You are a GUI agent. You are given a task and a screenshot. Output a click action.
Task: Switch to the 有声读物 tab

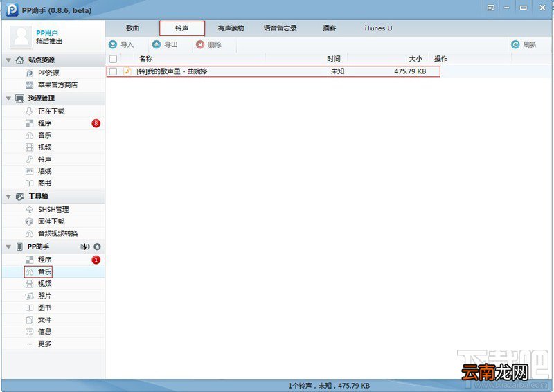coord(231,28)
